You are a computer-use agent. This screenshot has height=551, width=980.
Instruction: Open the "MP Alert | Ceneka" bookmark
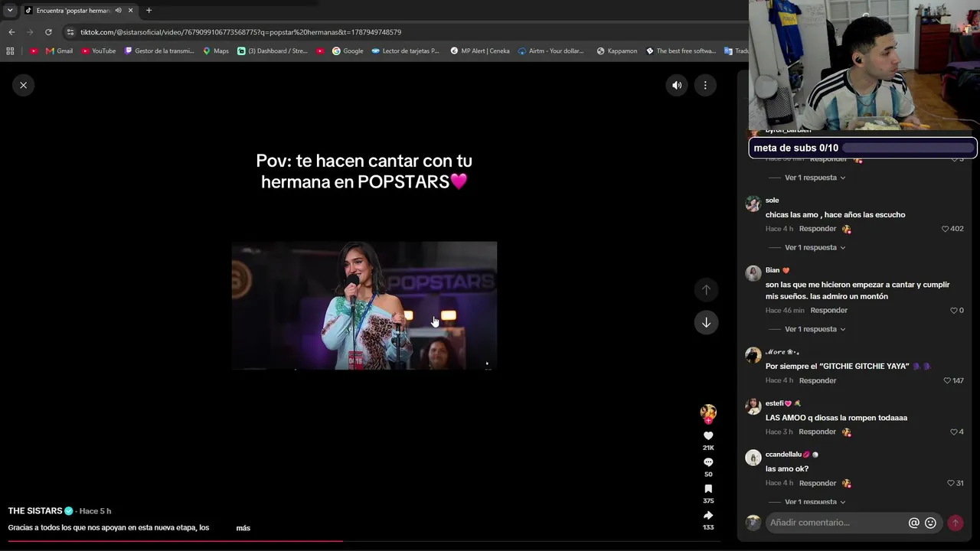click(x=479, y=51)
